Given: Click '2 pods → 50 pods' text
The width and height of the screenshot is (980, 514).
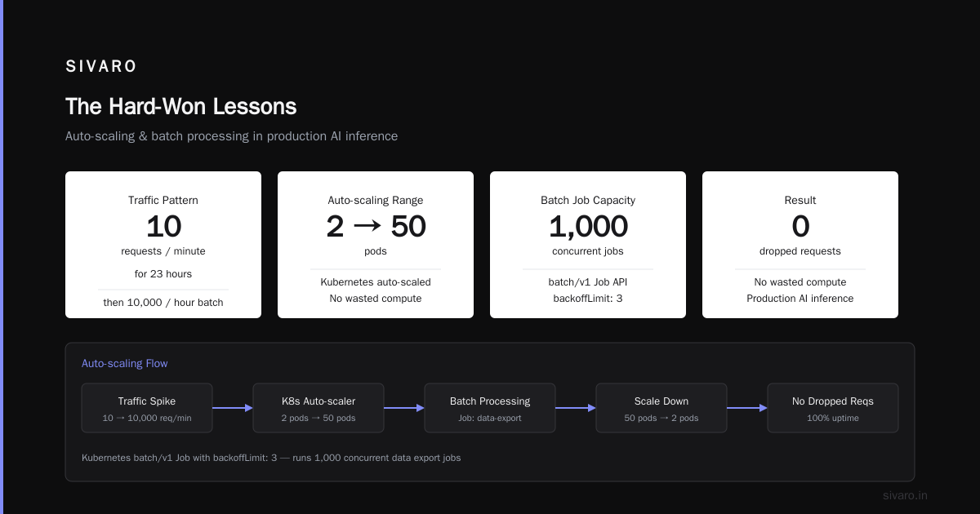Looking at the screenshot, I should point(318,419).
